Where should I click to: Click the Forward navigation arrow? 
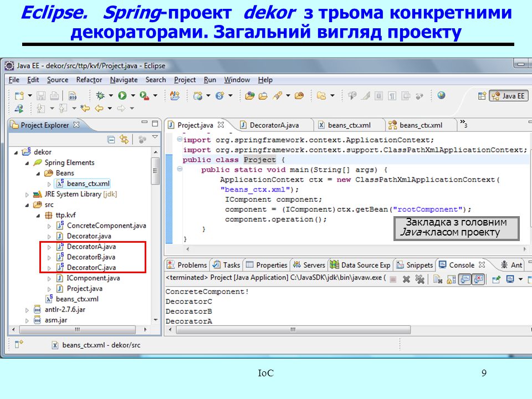(121, 109)
